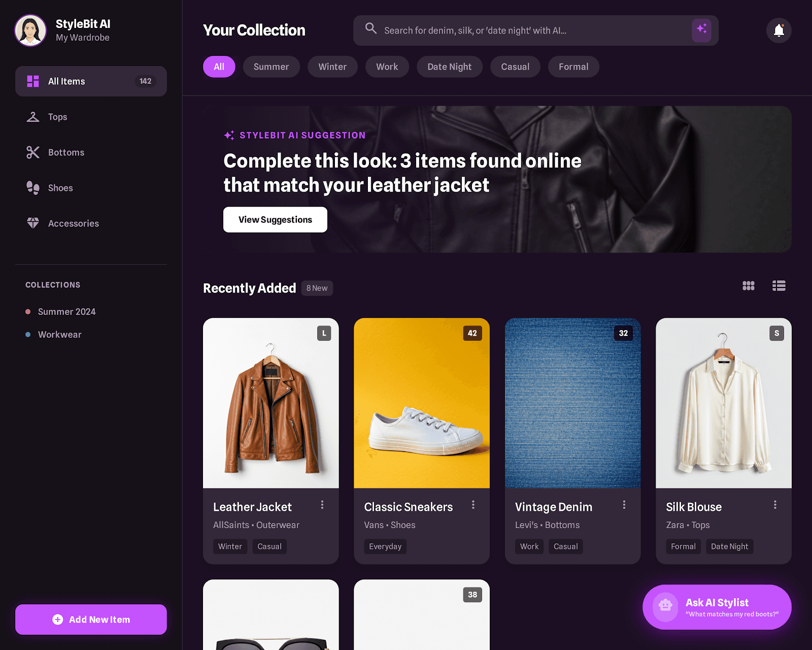Select the Tops hanger icon
The height and width of the screenshot is (650, 812).
click(x=33, y=117)
